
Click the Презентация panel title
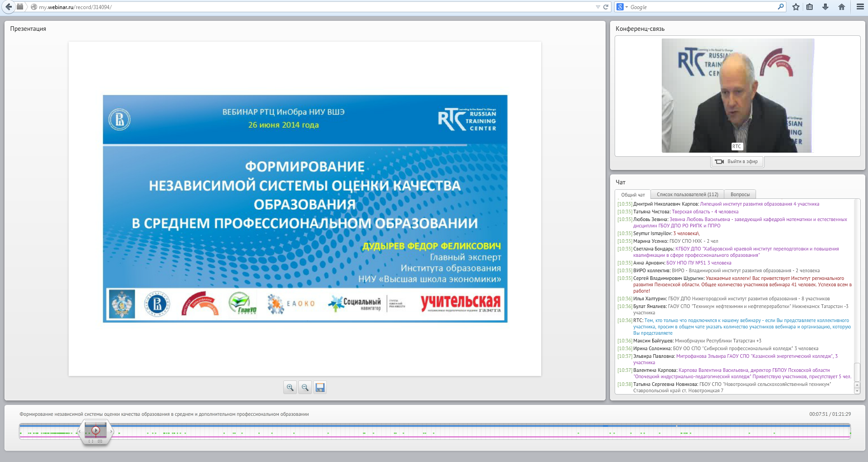click(x=28, y=29)
